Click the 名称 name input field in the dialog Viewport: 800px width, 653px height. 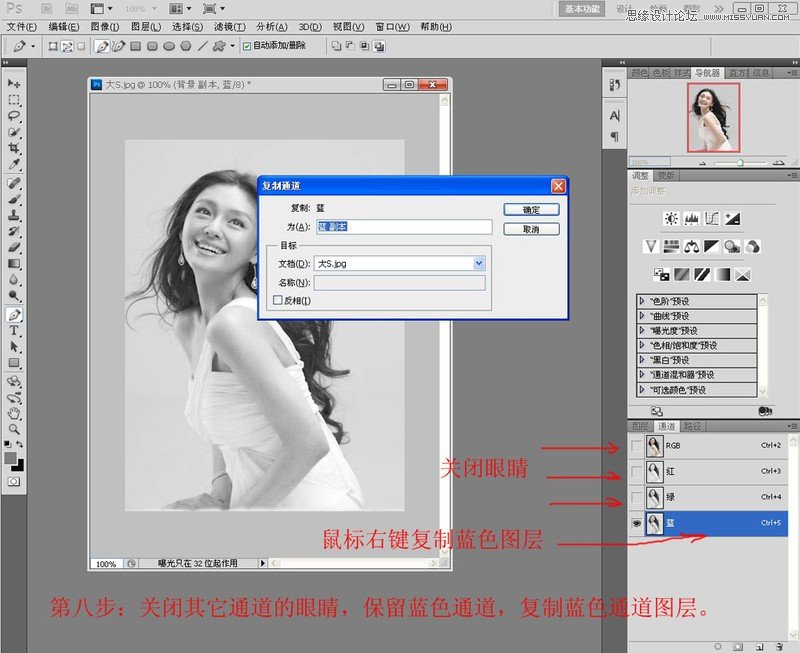[x=400, y=280]
